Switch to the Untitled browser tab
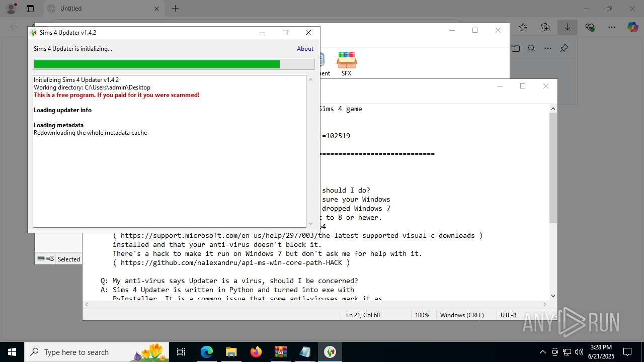Viewport: 644px width, 362px height. pyautogui.click(x=103, y=9)
